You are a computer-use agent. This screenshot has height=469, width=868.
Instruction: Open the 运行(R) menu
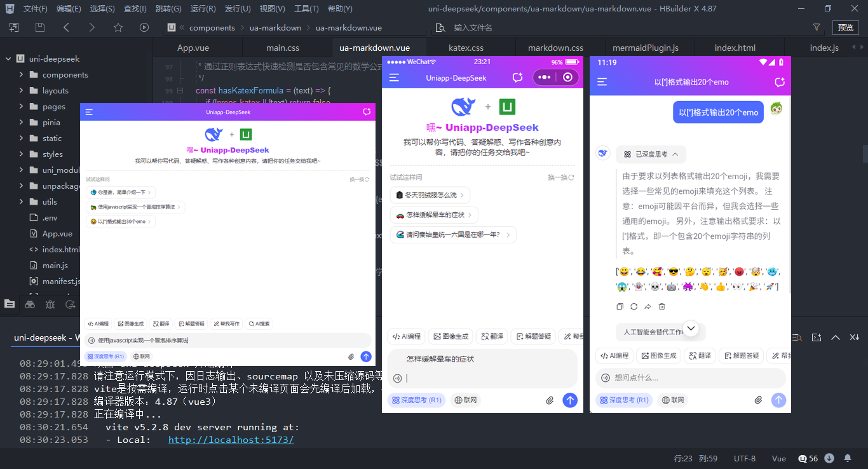pos(201,8)
